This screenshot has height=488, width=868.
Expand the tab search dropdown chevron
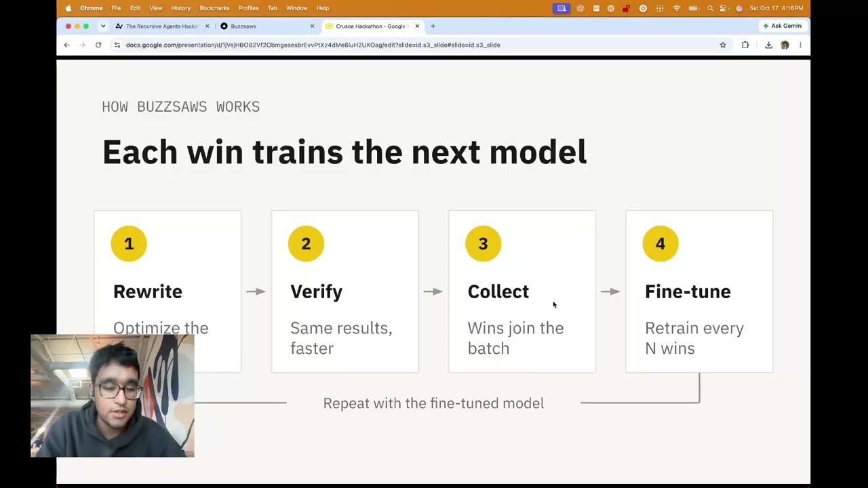click(x=103, y=26)
